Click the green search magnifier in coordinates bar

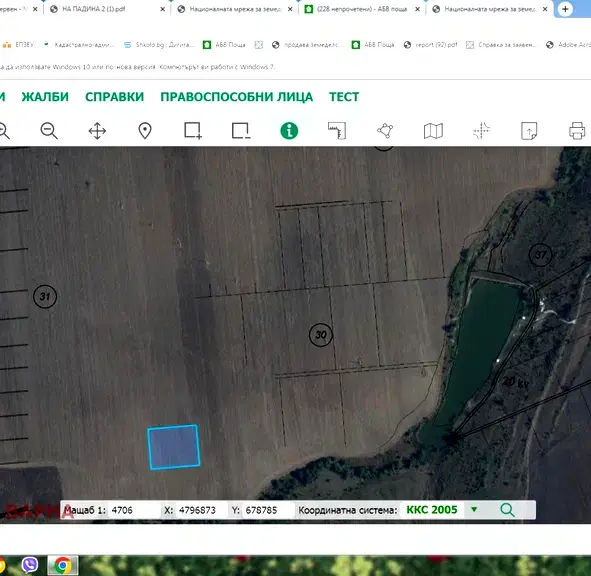pyautogui.click(x=507, y=510)
